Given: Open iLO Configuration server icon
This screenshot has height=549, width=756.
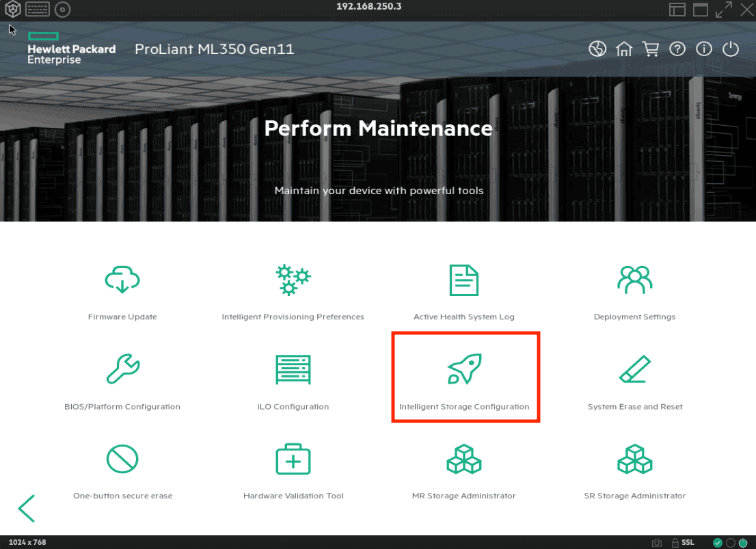Looking at the screenshot, I should click(x=293, y=370).
